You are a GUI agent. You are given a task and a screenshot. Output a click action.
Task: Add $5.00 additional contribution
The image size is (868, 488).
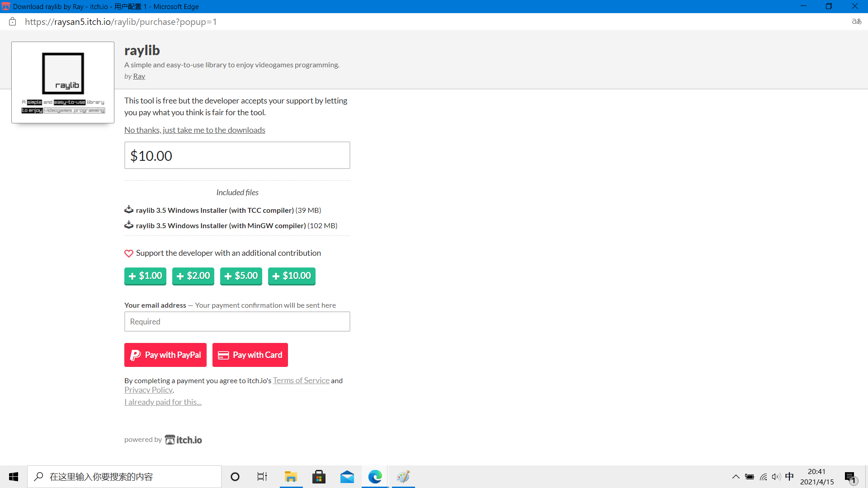click(x=241, y=276)
